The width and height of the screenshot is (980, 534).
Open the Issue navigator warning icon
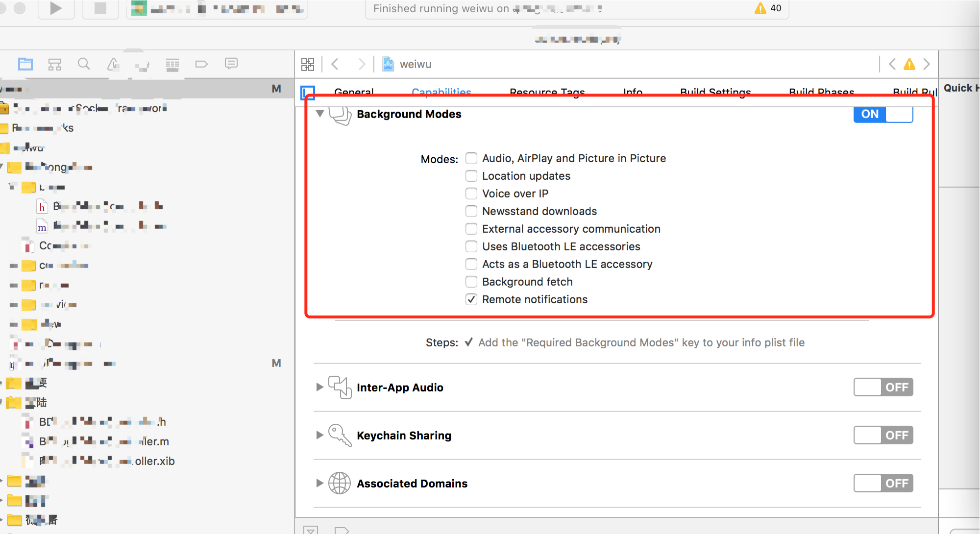click(113, 64)
